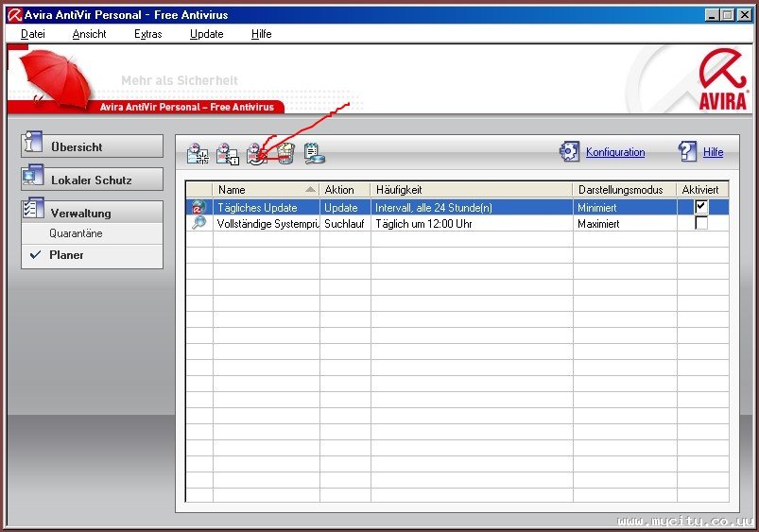The image size is (759, 532).
Task: Sort by the Aktiviert column header
Action: [x=702, y=190]
